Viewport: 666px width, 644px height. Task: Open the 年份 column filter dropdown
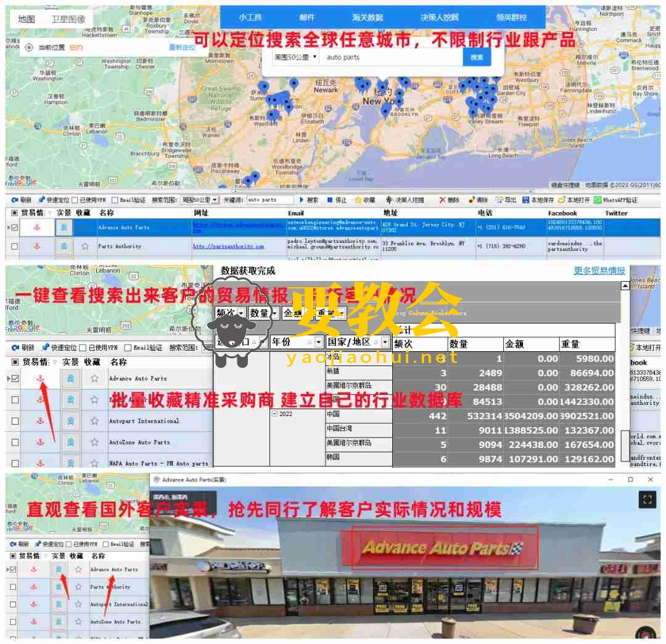pyautogui.click(x=318, y=342)
